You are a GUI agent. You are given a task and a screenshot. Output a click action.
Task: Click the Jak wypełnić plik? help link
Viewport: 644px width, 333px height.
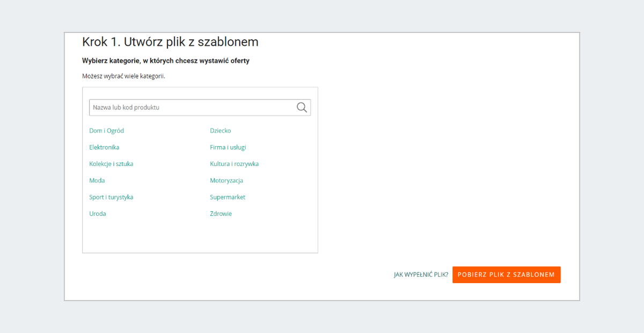click(x=421, y=274)
